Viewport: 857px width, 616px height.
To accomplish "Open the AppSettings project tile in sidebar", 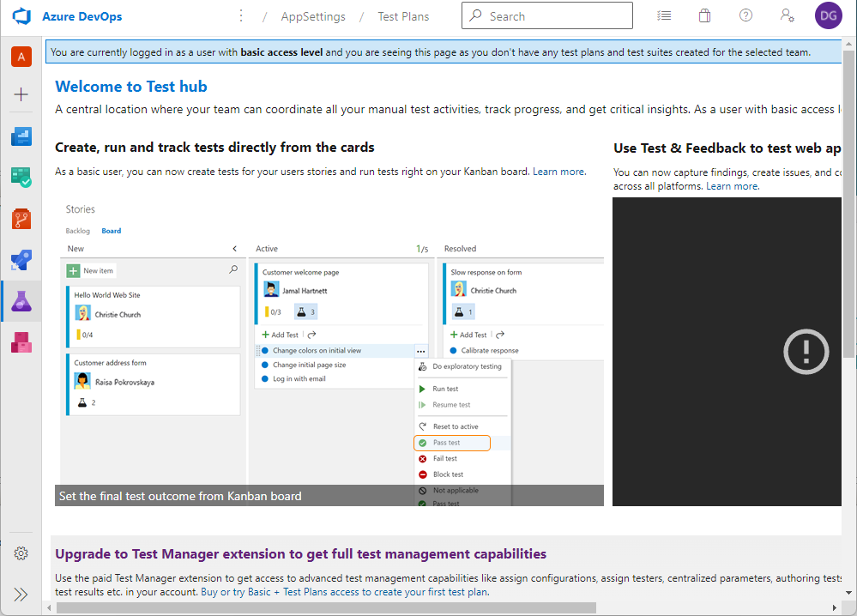I will [x=21, y=57].
